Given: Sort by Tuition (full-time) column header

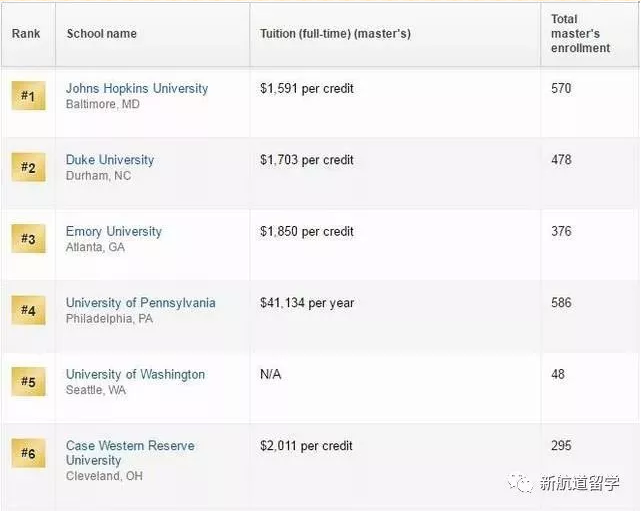Looking at the screenshot, I should (335, 34).
